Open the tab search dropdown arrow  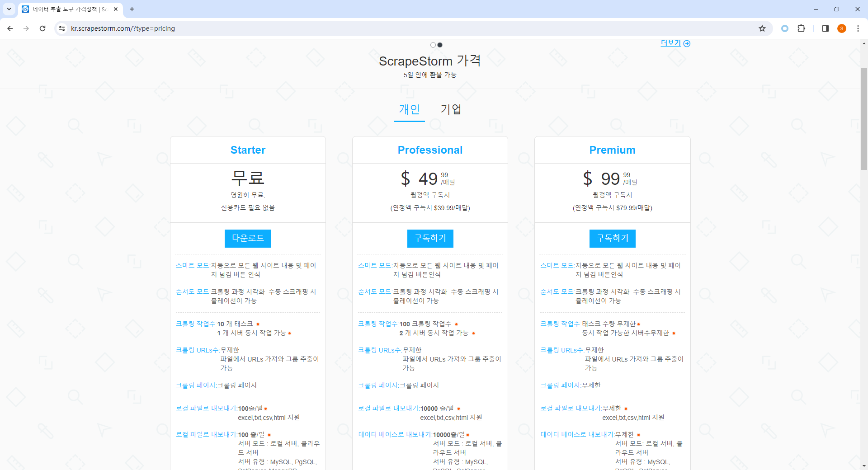9,9
